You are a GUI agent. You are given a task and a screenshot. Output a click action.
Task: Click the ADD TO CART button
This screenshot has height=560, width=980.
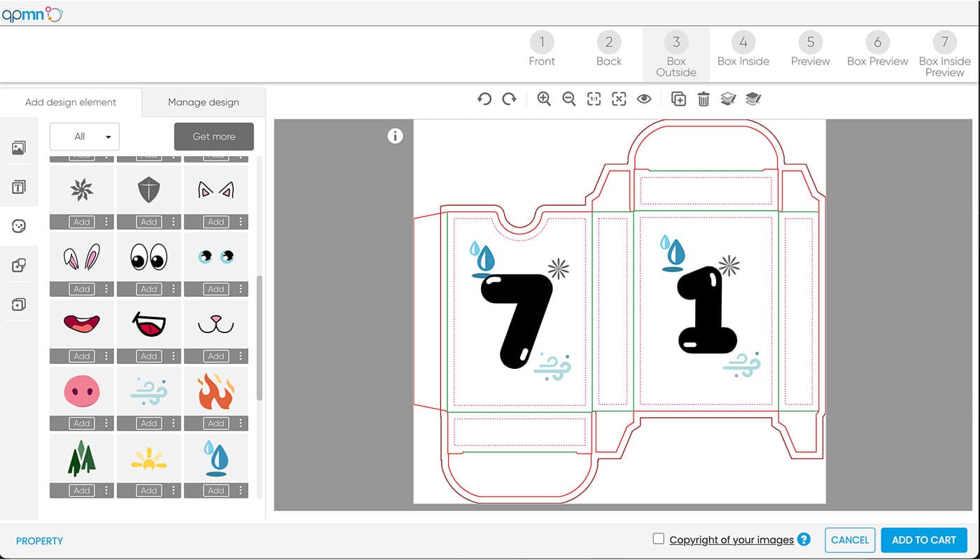click(923, 540)
